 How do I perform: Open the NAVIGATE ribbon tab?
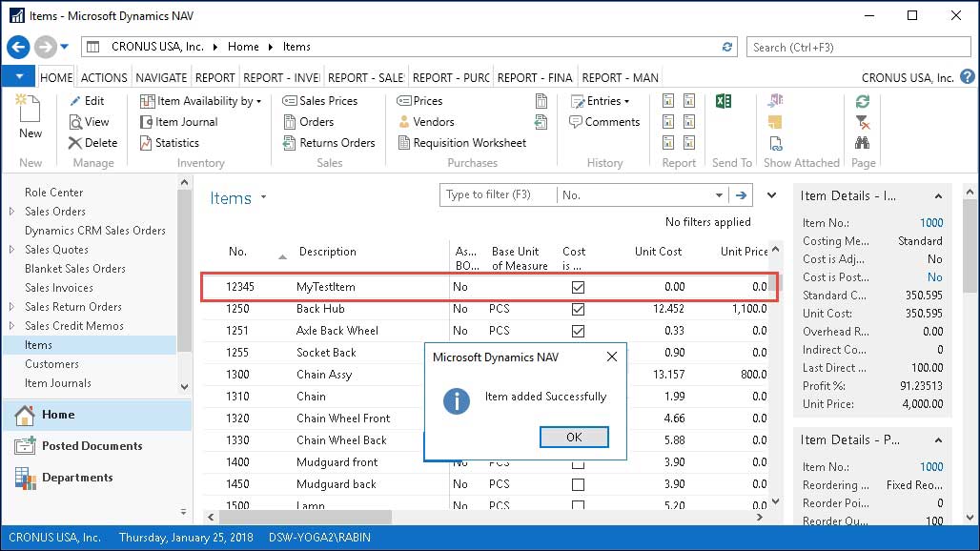click(x=161, y=78)
